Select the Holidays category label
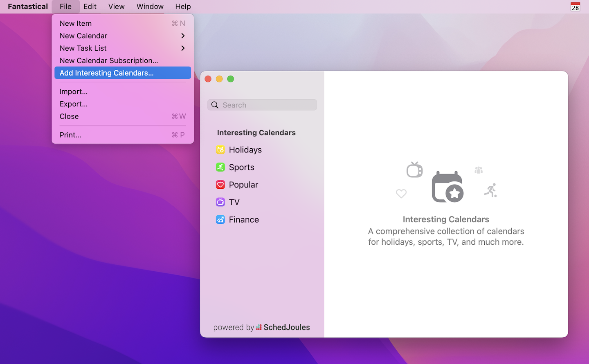The image size is (589, 364). point(245,150)
